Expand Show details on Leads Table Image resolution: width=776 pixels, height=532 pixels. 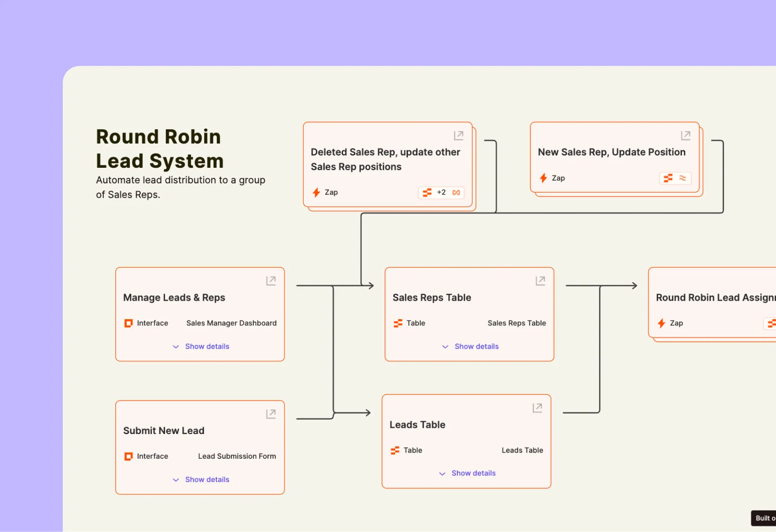coord(473,473)
